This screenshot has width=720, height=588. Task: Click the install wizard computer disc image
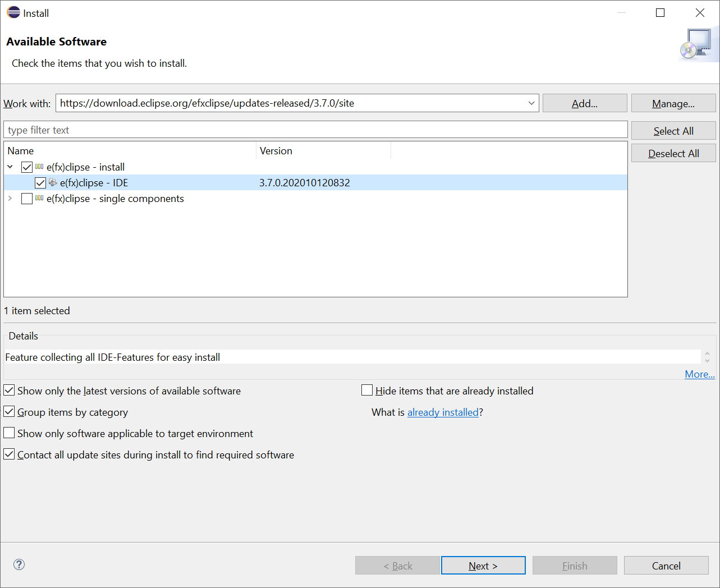(x=696, y=44)
